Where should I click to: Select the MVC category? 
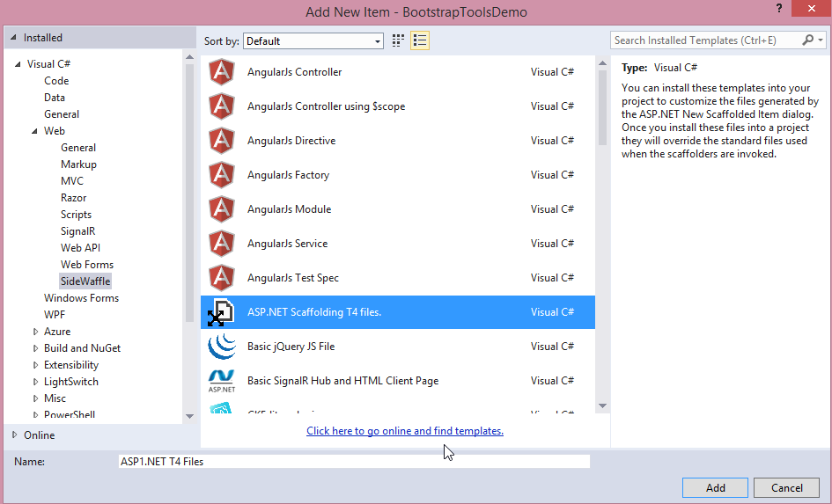tap(72, 180)
